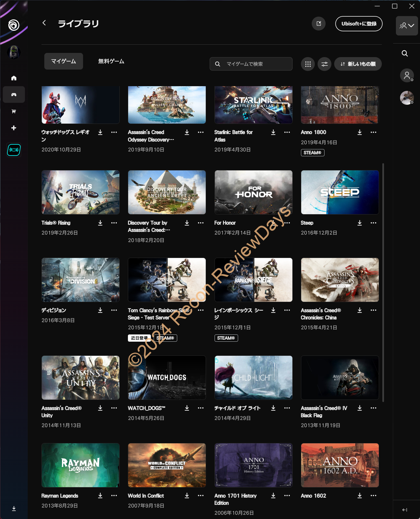Image resolution: width=420 pixels, height=519 pixels.
Task: Click the Ubisoft+に登録 button
Action: pyautogui.click(x=359, y=24)
